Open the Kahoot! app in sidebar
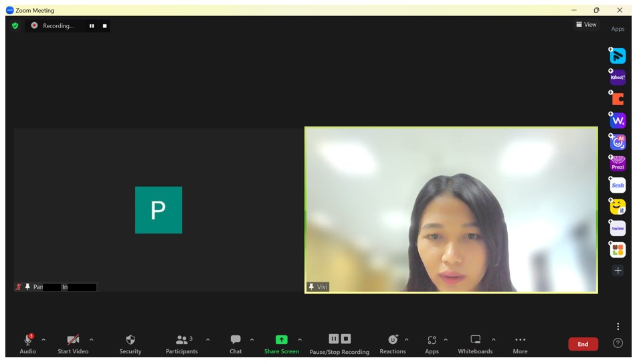Screen dimensions: 637x364 618,78
